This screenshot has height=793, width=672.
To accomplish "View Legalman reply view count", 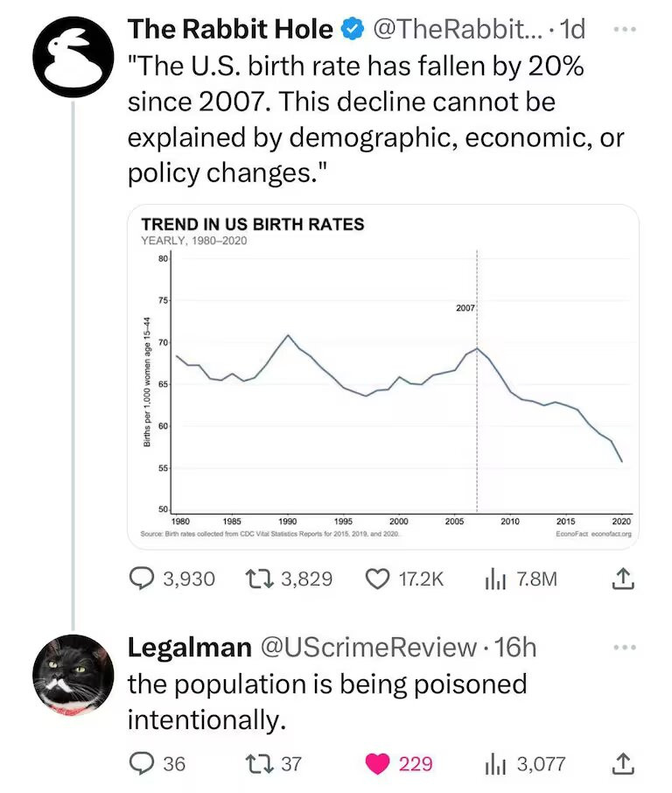I will tap(495, 763).
